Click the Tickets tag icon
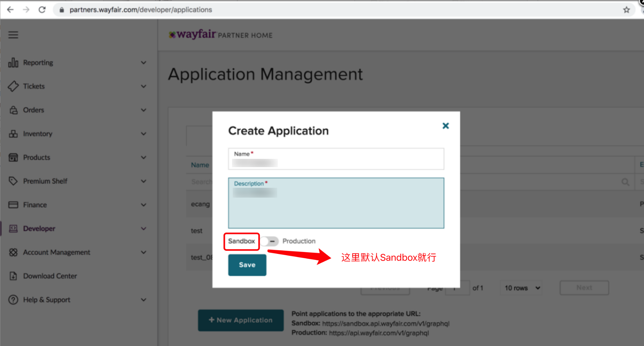 pyautogui.click(x=13, y=86)
